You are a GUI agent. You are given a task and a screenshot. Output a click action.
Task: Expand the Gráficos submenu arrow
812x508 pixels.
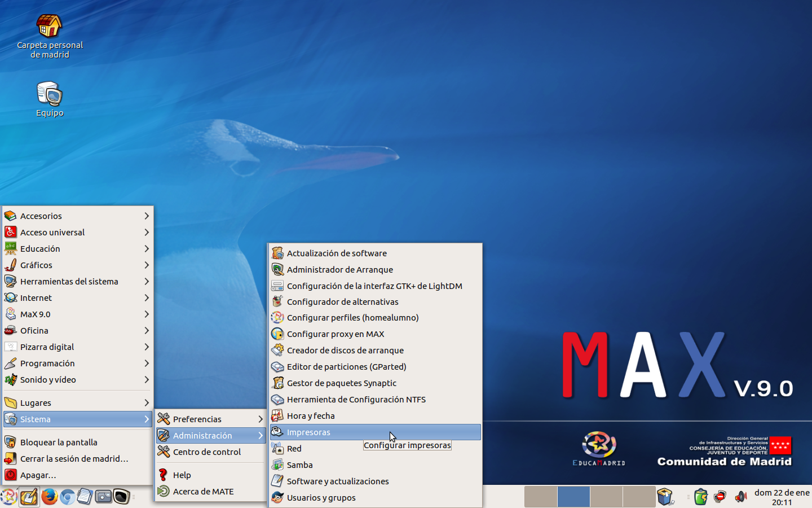pyautogui.click(x=147, y=265)
